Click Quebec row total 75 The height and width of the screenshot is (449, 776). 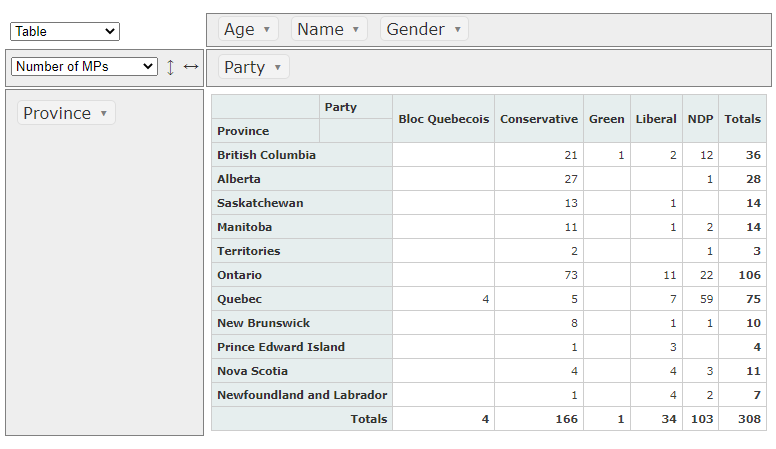click(x=742, y=299)
